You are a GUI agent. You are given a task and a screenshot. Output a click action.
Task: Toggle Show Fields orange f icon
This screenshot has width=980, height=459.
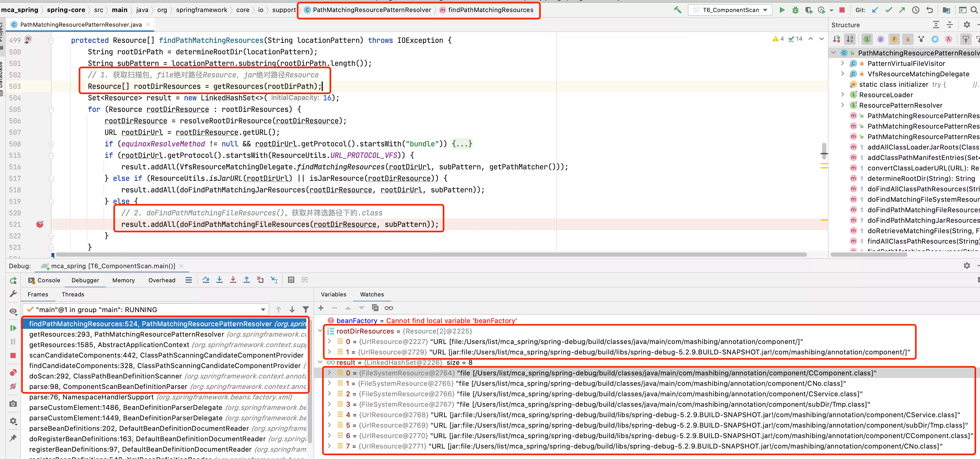pyautogui.click(x=894, y=39)
